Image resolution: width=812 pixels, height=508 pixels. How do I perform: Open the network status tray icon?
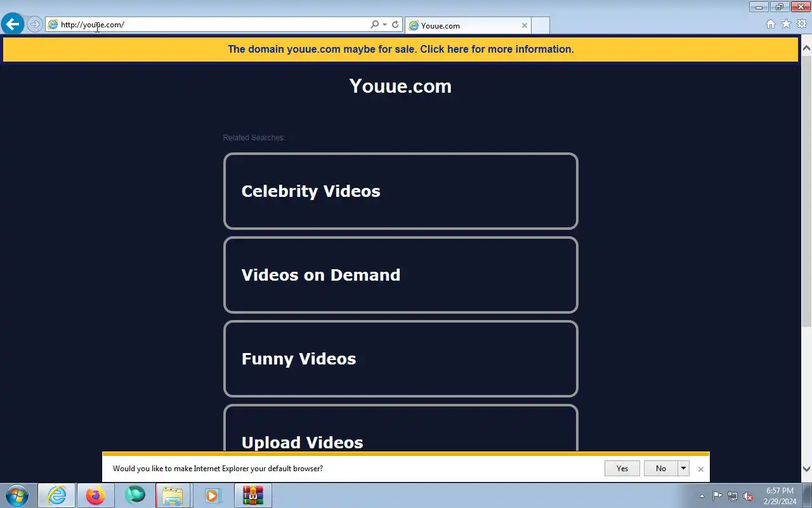coord(733,497)
